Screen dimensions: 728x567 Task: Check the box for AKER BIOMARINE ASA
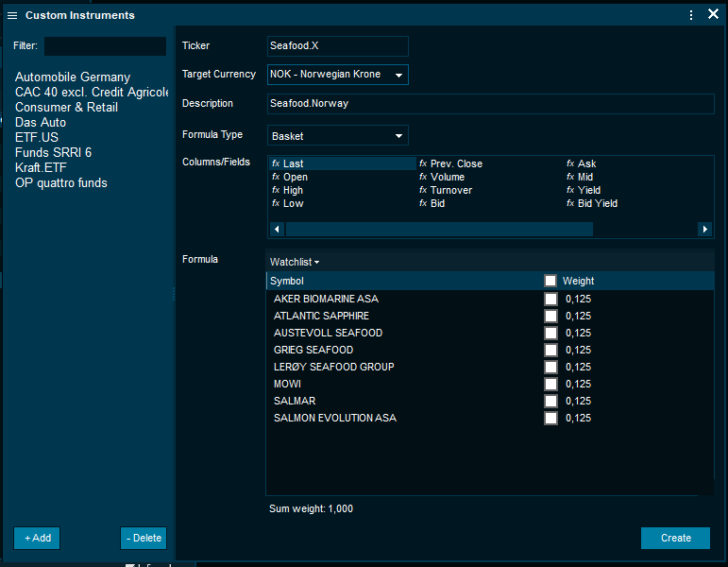pos(550,299)
